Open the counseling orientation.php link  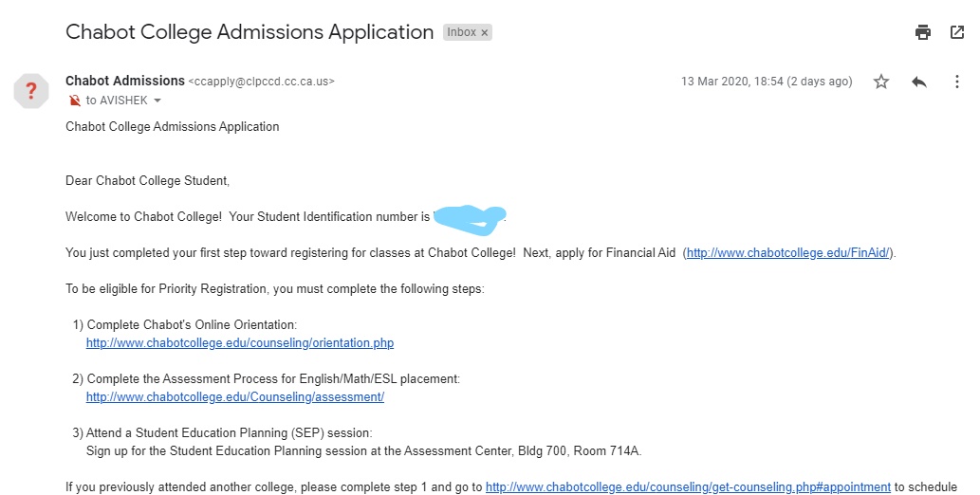pyautogui.click(x=239, y=342)
